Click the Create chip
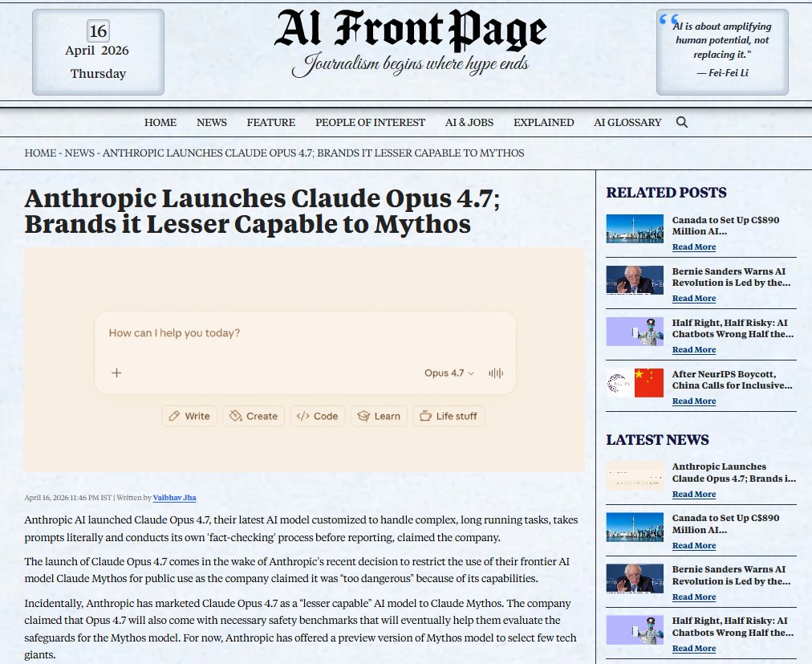The image size is (812, 664). click(254, 416)
